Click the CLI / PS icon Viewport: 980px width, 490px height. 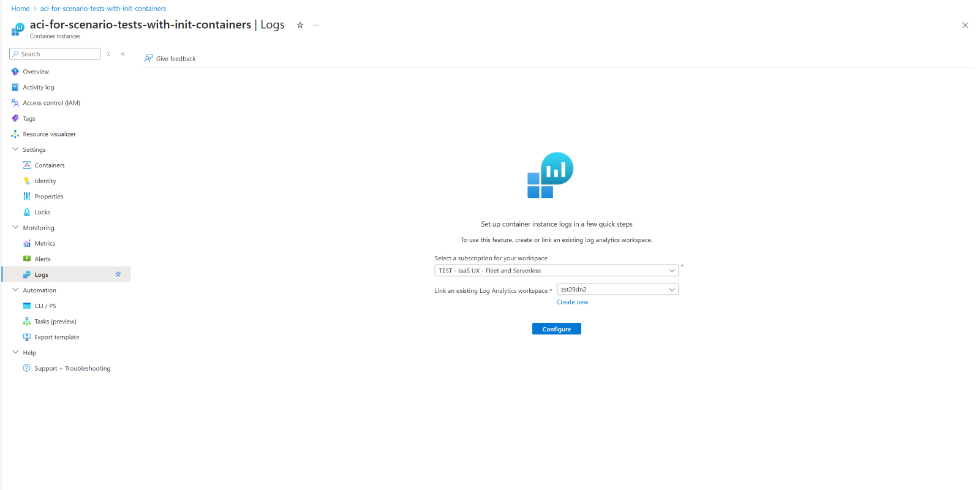[x=27, y=306]
